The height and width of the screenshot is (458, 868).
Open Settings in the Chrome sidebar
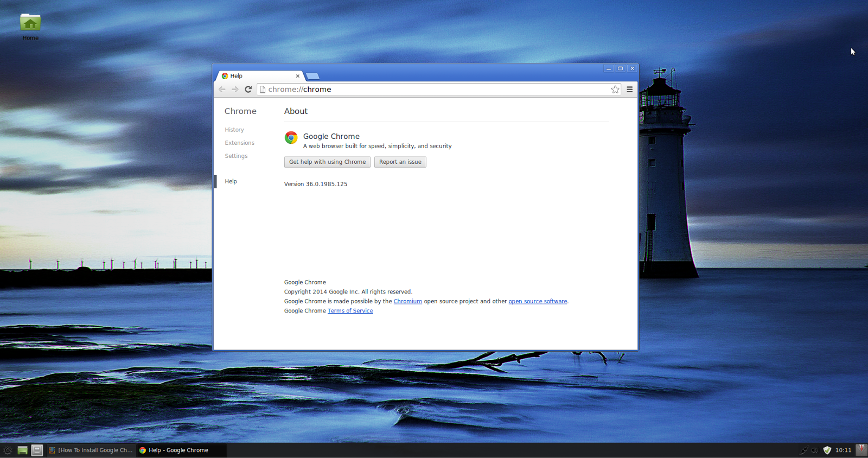coord(236,156)
